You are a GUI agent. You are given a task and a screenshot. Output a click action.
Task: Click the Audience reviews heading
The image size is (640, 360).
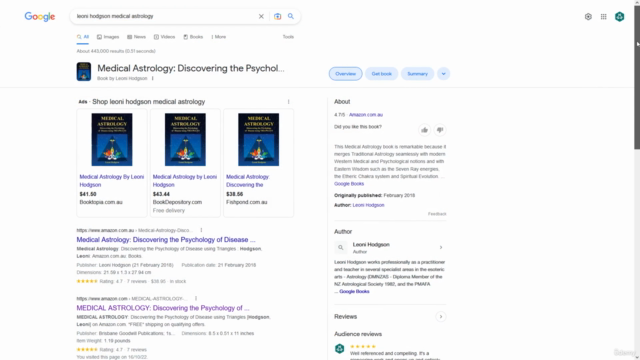point(358,334)
